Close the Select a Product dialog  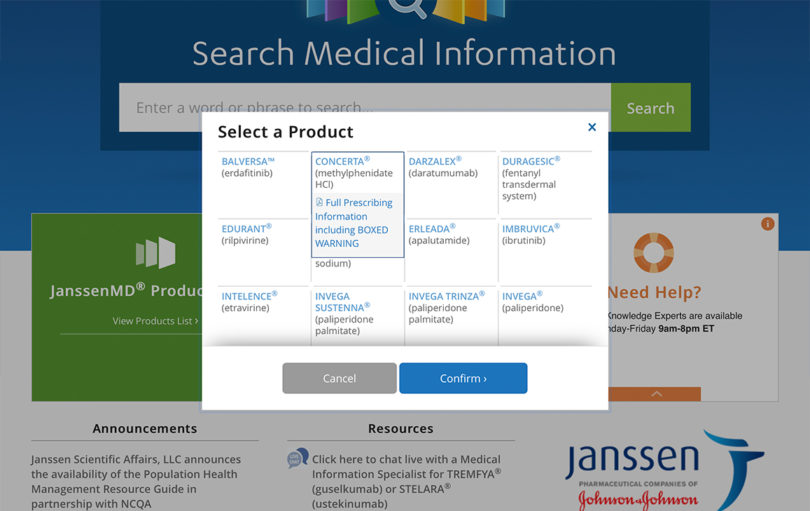[592, 127]
